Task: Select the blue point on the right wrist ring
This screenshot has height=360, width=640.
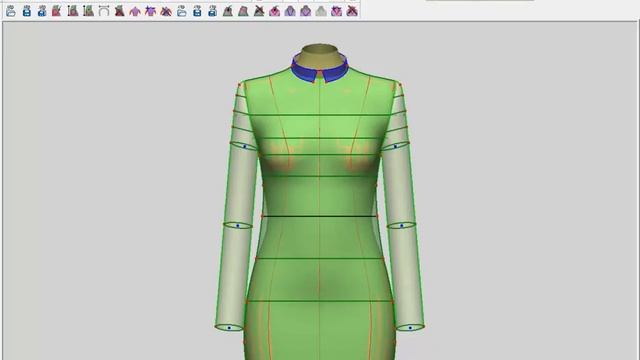Action: [x=410, y=328]
